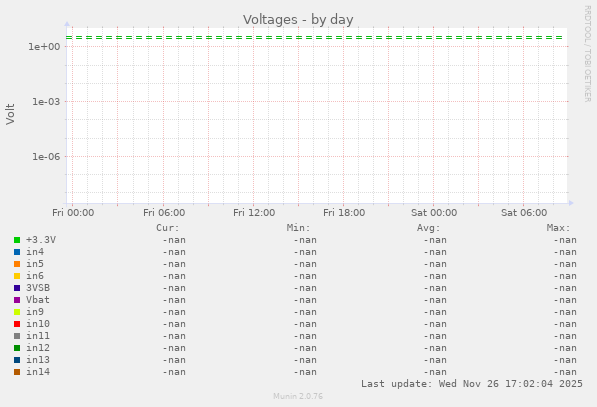
Task: Click the in10 red legend swatch
Action: pyautogui.click(x=17, y=324)
